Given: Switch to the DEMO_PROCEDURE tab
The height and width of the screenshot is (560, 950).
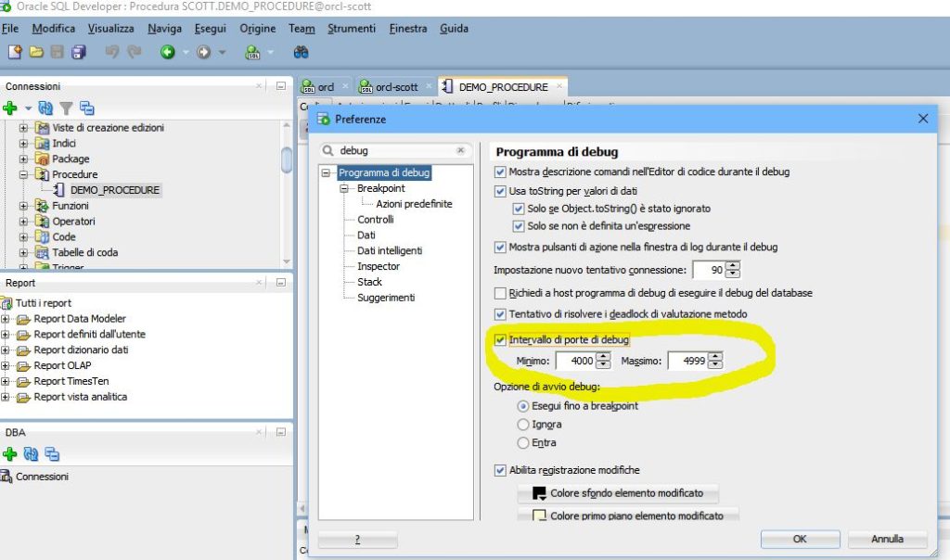Looking at the screenshot, I should click(503, 86).
